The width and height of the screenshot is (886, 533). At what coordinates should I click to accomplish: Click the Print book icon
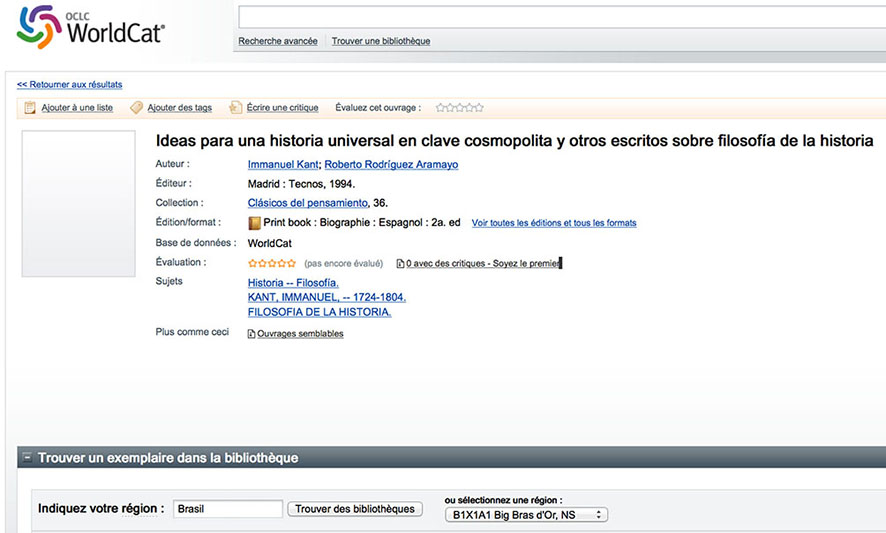pyautogui.click(x=254, y=223)
